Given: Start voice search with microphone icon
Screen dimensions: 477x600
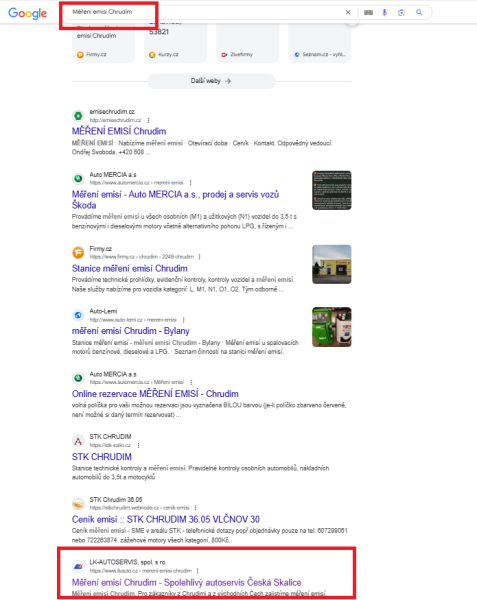Looking at the screenshot, I should click(x=384, y=12).
